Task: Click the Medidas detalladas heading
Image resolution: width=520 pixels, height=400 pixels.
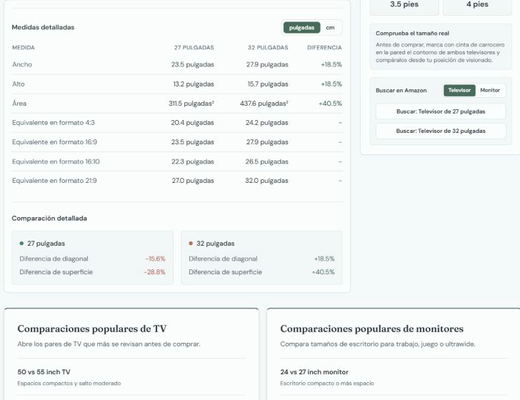Action: point(43,27)
